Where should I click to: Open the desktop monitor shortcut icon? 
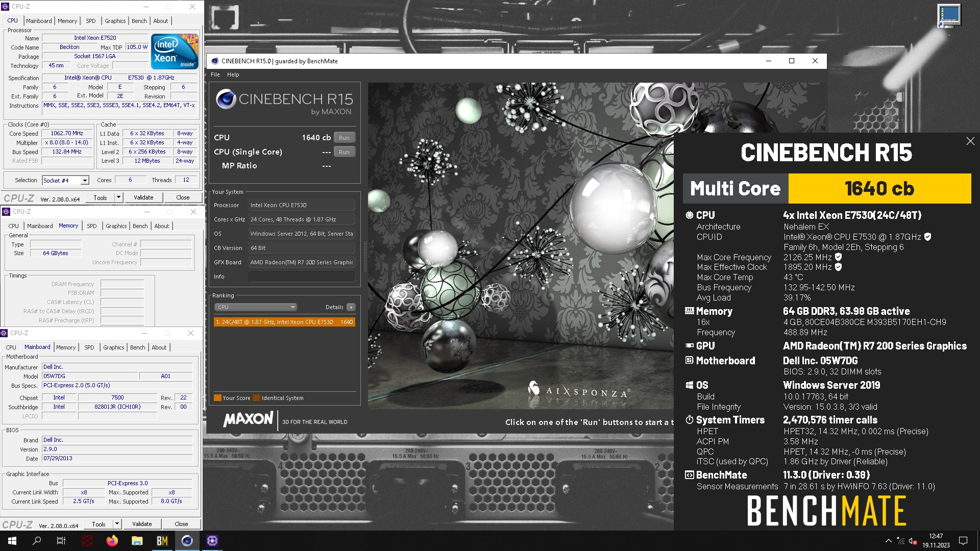[949, 16]
